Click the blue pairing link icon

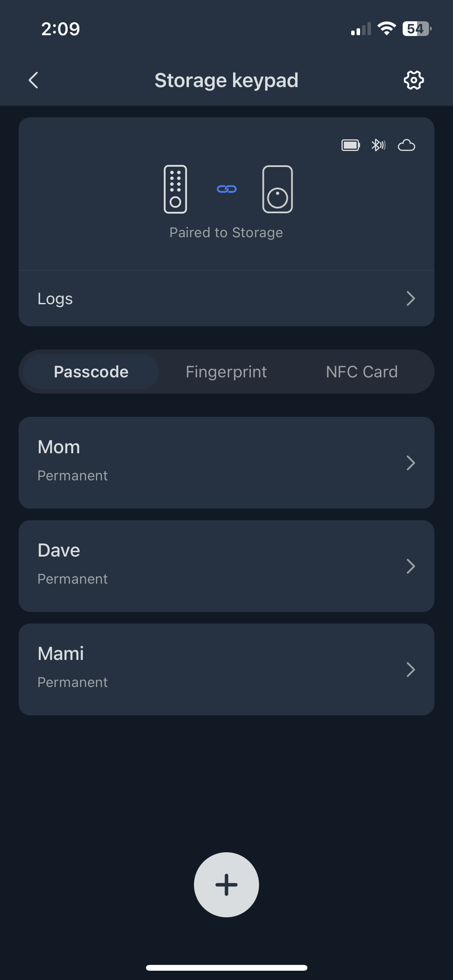click(226, 189)
